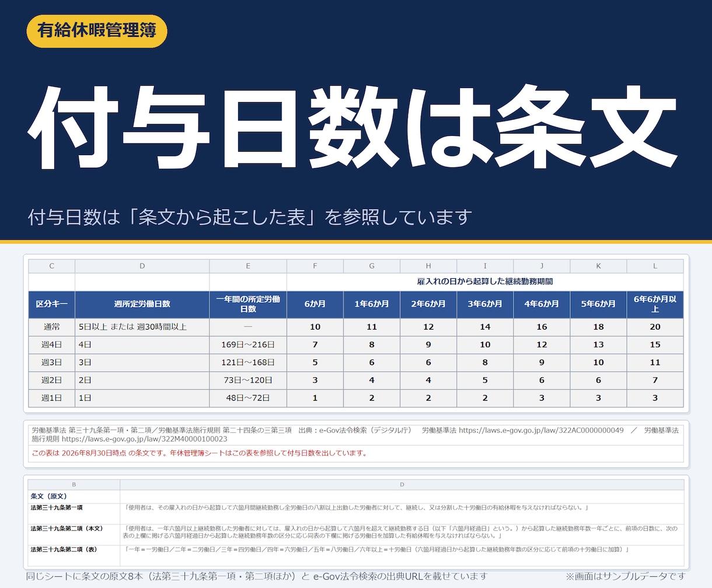The height and width of the screenshot is (588, 712).
Task: Click the 条文（原文） heading cell
Action: click(x=74, y=496)
